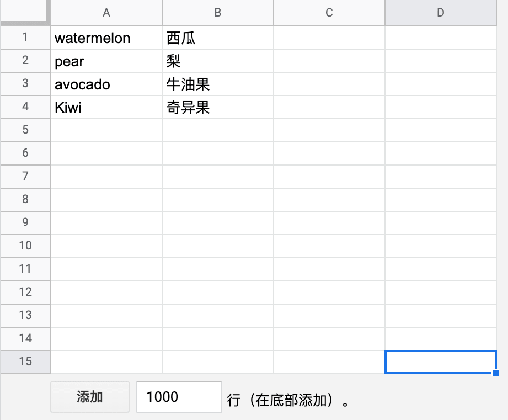Select row 10 header

tap(25, 246)
